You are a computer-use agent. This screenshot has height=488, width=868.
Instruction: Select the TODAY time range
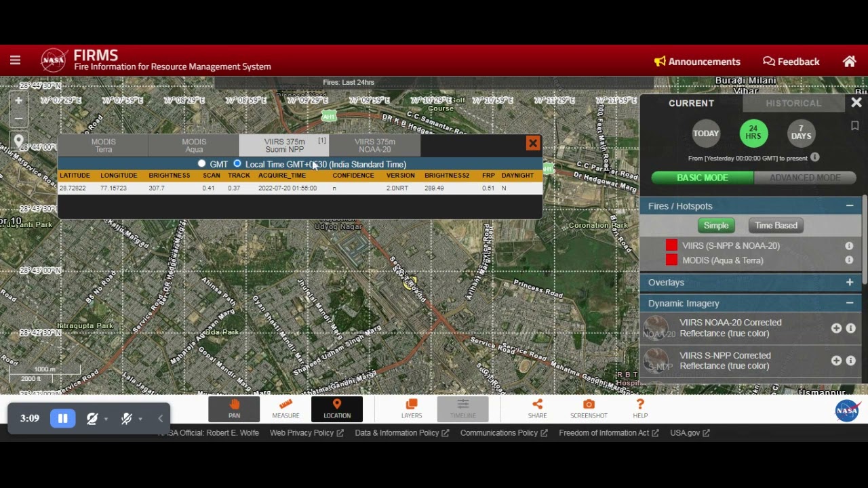(706, 134)
